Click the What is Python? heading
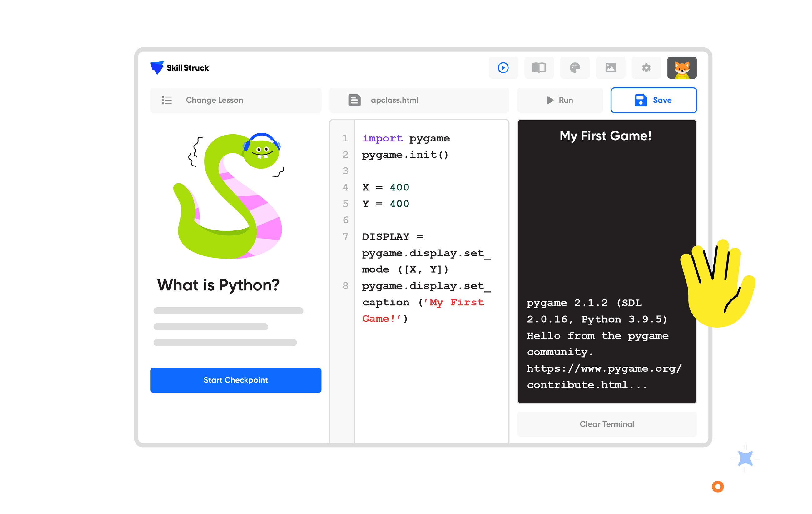 [x=218, y=285]
